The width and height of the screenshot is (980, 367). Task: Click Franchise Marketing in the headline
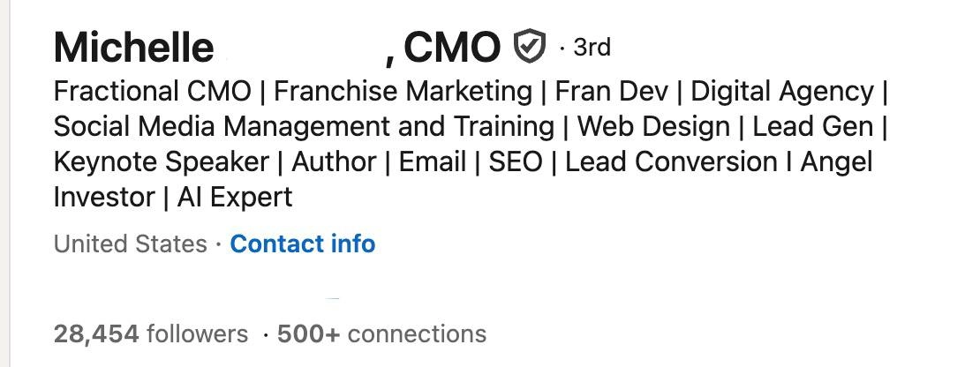tap(403, 92)
